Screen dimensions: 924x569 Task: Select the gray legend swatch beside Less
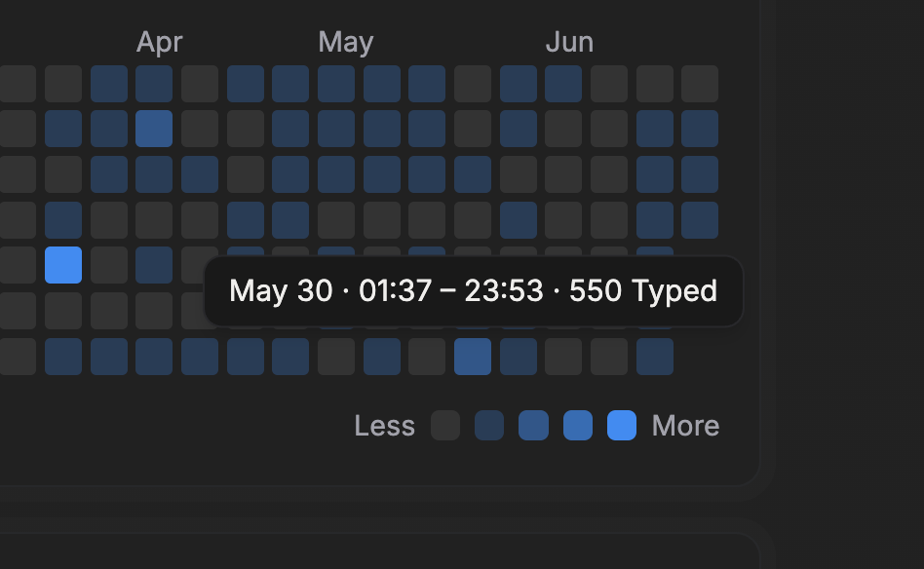click(445, 425)
